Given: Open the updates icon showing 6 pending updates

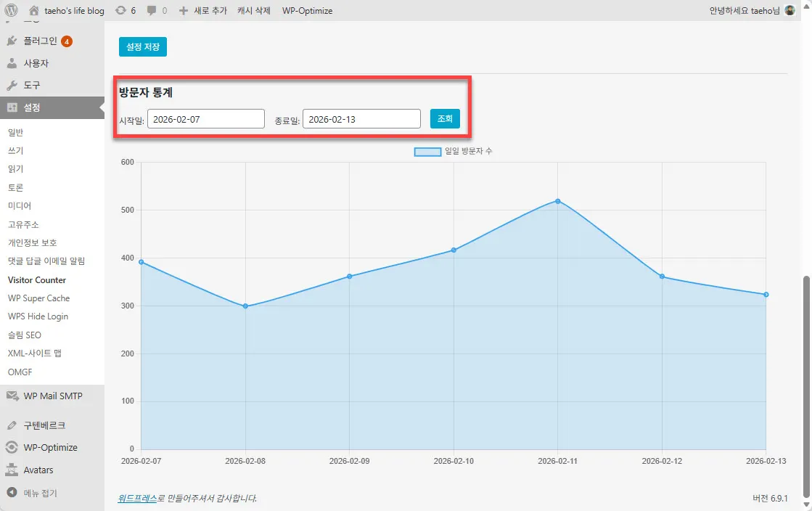Looking at the screenshot, I should (126, 11).
